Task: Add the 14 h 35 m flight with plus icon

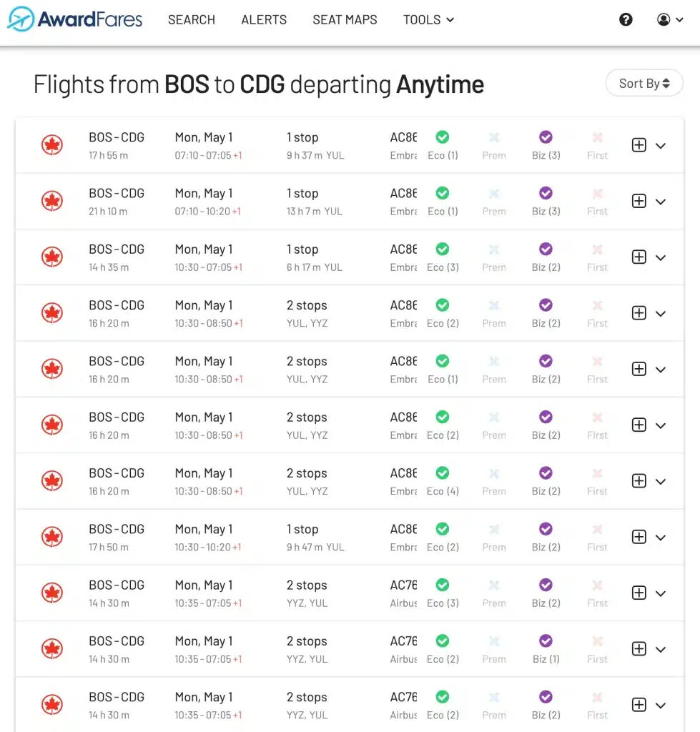Action: point(639,257)
